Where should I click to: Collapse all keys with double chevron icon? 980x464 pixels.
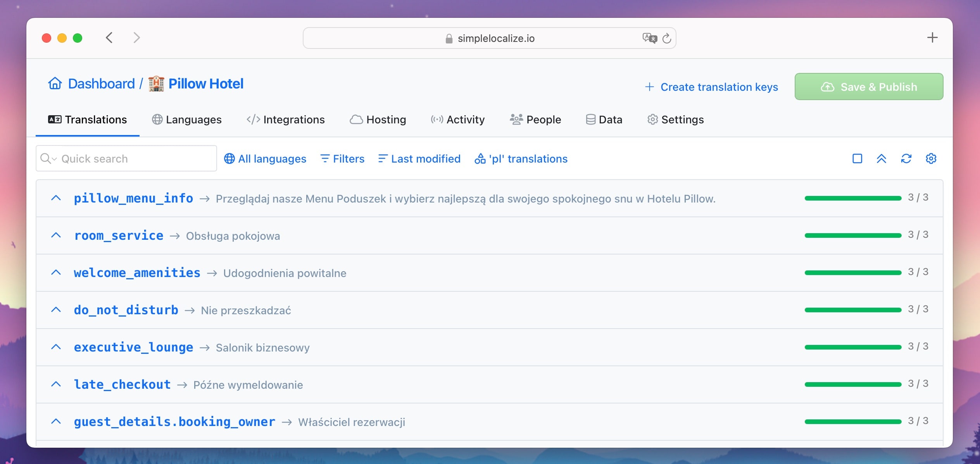click(x=882, y=159)
